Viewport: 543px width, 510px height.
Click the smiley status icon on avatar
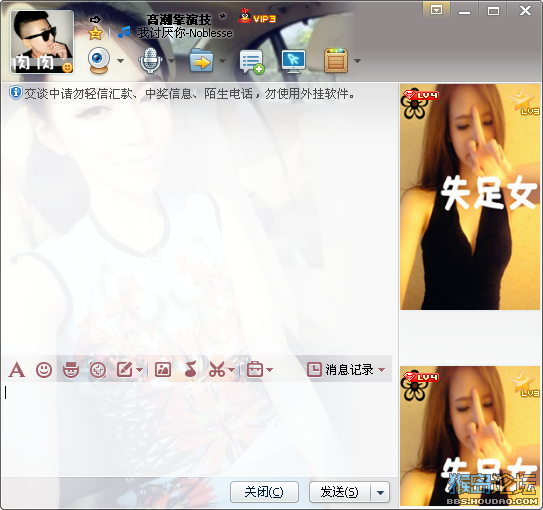(67, 67)
